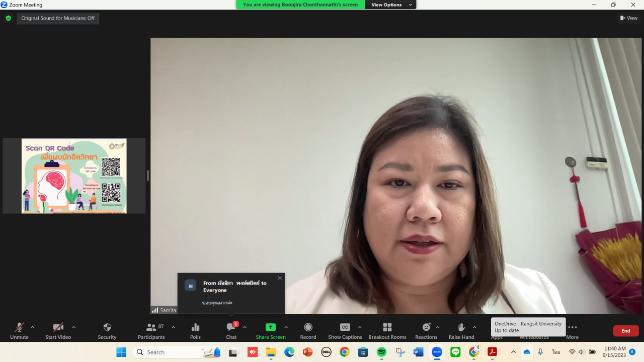Open the Participants panel

click(151, 328)
